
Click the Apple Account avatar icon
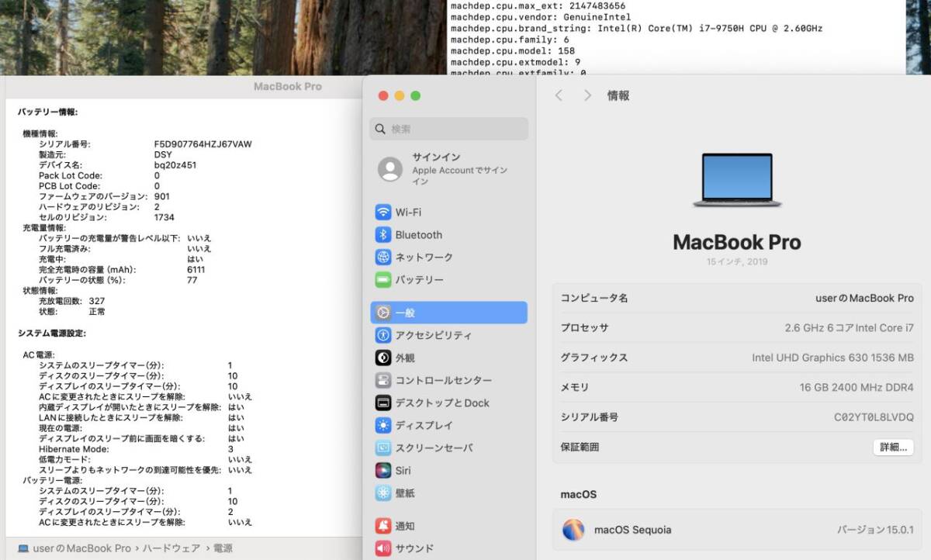(x=389, y=169)
